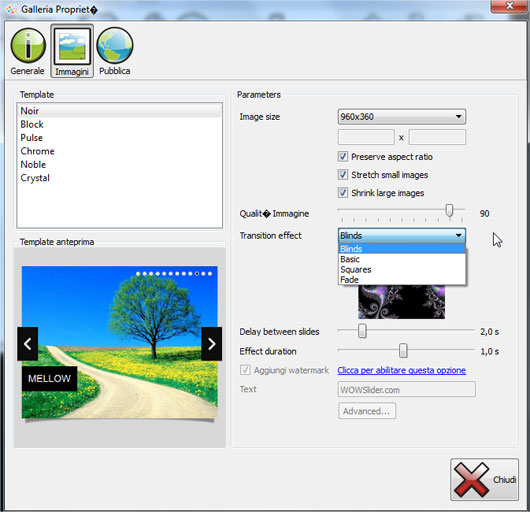530x512 pixels.
Task: Click the red X icon on Chiudi
Action: [471, 479]
